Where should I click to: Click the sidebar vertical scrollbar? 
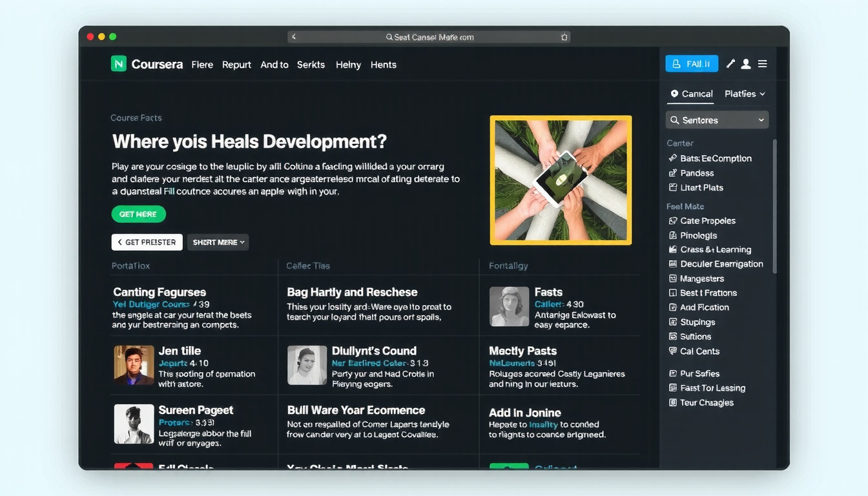(774, 207)
